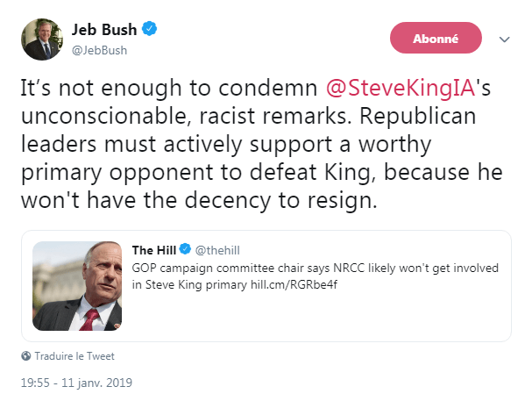Click Jeb Bush's profile avatar
The height and width of the screenshot is (401, 532).
tap(42, 39)
